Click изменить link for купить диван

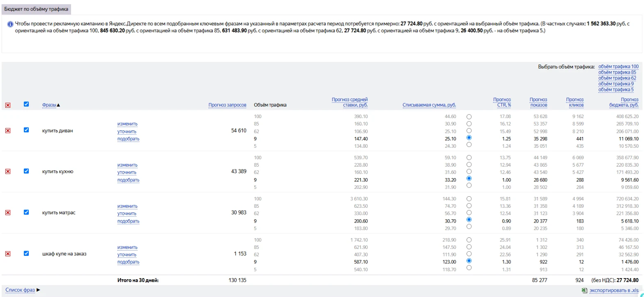coord(127,124)
